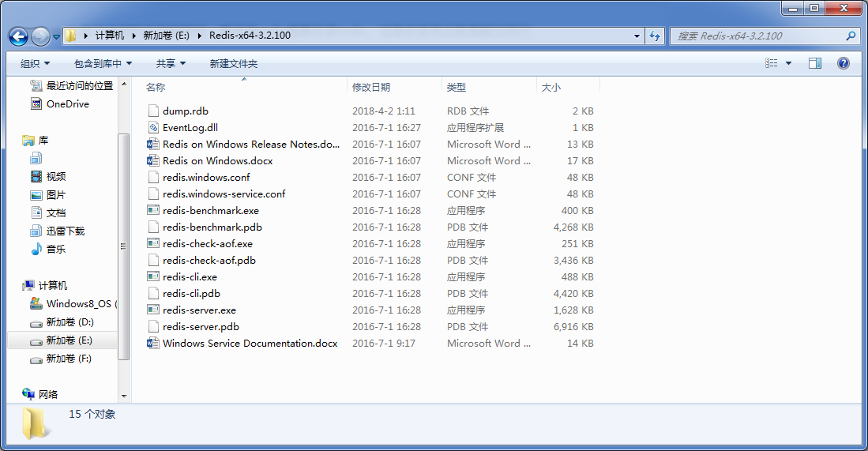Viewport: 868px width, 451px height.
Task: Click the 新建文件夹 button
Action: pyautogui.click(x=234, y=64)
